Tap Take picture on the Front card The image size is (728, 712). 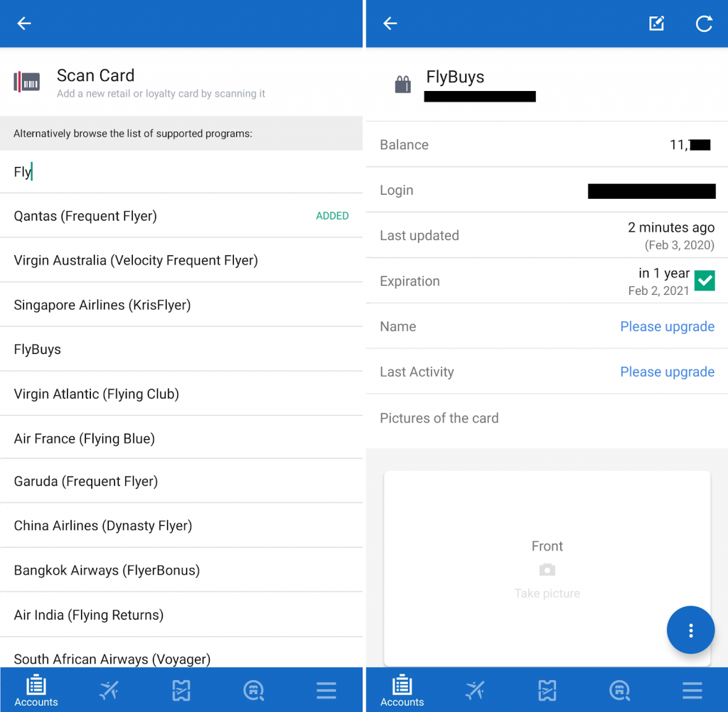coord(547,593)
